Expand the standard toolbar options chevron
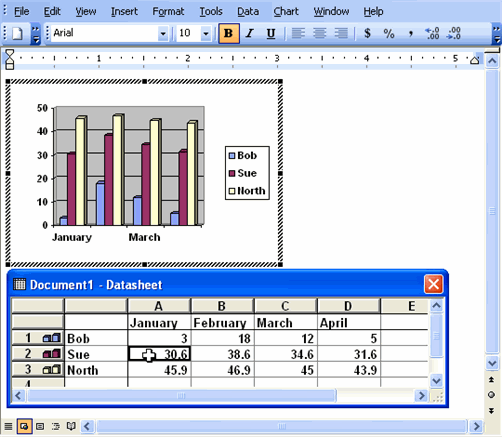This screenshot has width=502, height=437. click(x=36, y=34)
